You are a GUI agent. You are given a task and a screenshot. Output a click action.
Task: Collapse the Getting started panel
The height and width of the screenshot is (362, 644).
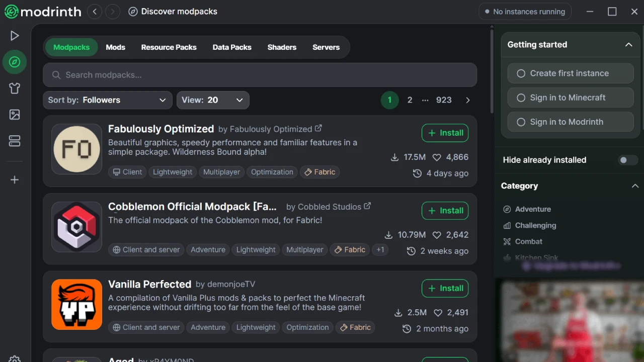[x=628, y=45]
